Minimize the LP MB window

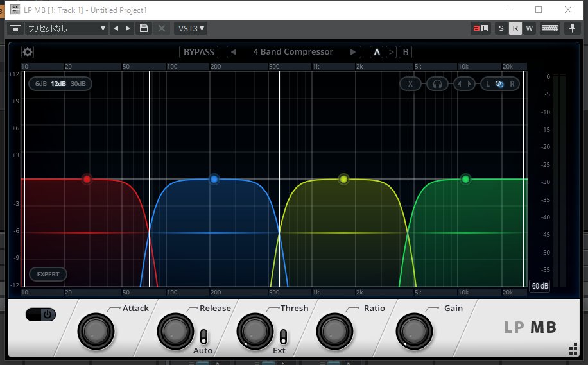tap(510, 10)
